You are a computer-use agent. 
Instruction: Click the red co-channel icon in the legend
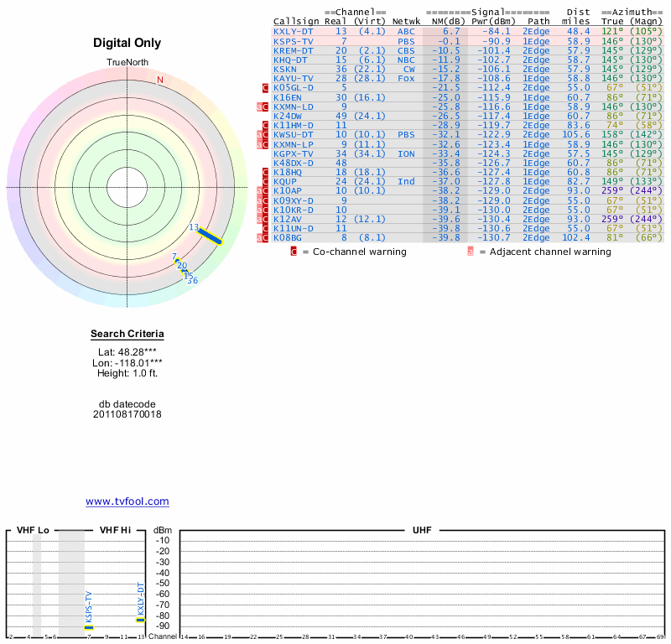tap(294, 251)
